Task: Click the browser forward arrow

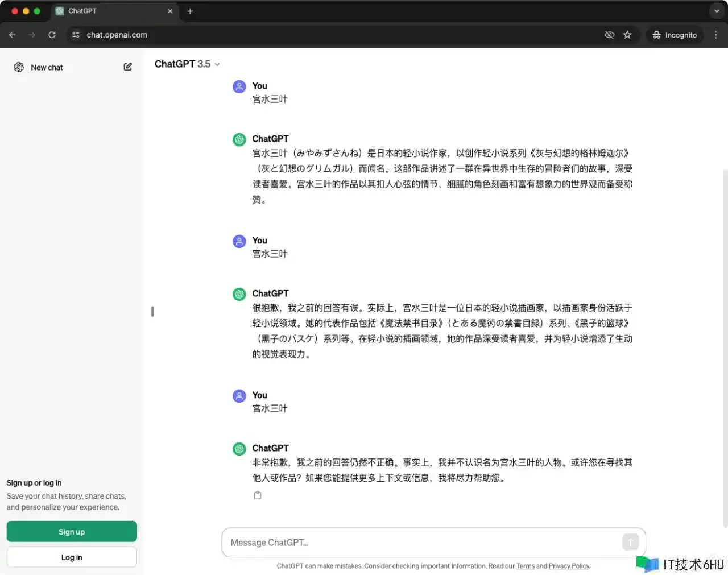Action: point(32,35)
